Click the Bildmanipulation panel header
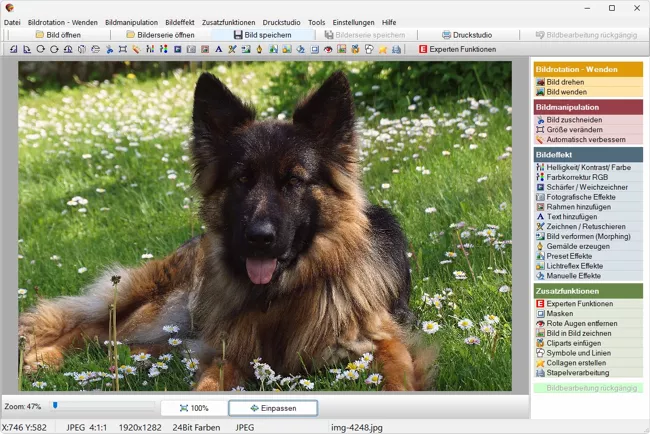 click(588, 107)
